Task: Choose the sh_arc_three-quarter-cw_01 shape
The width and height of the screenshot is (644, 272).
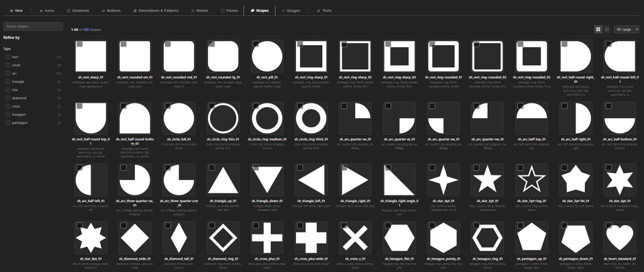Action: click(x=135, y=180)
